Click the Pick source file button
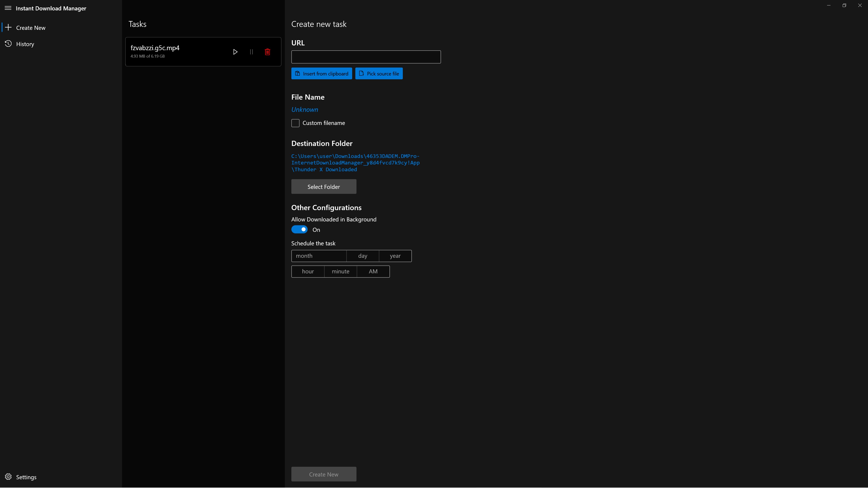 click(379, 73)
